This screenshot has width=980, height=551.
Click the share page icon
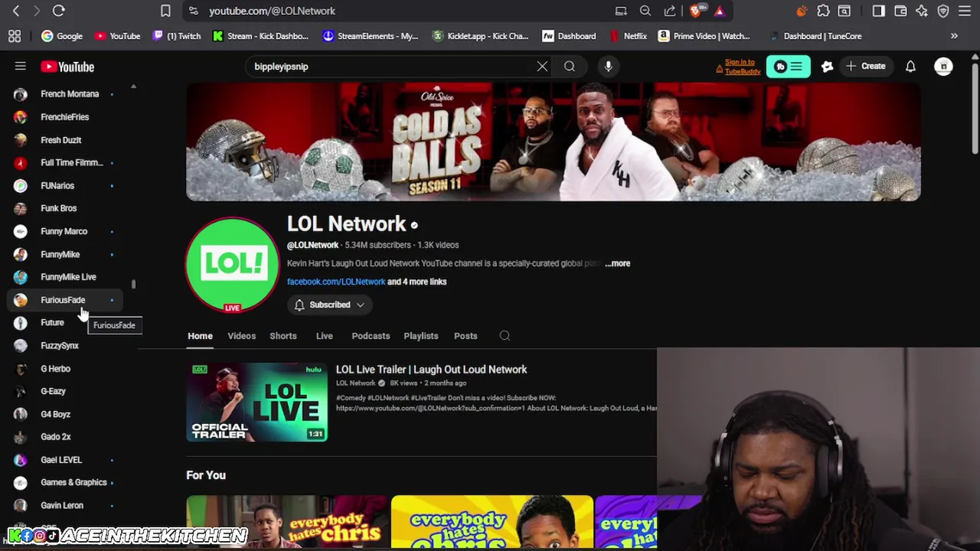coord(670,11)
